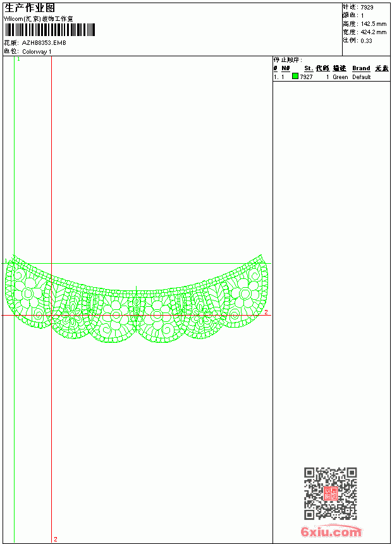Click the scale value 0.33
The image size is (392, 544).
coord(366,40)
